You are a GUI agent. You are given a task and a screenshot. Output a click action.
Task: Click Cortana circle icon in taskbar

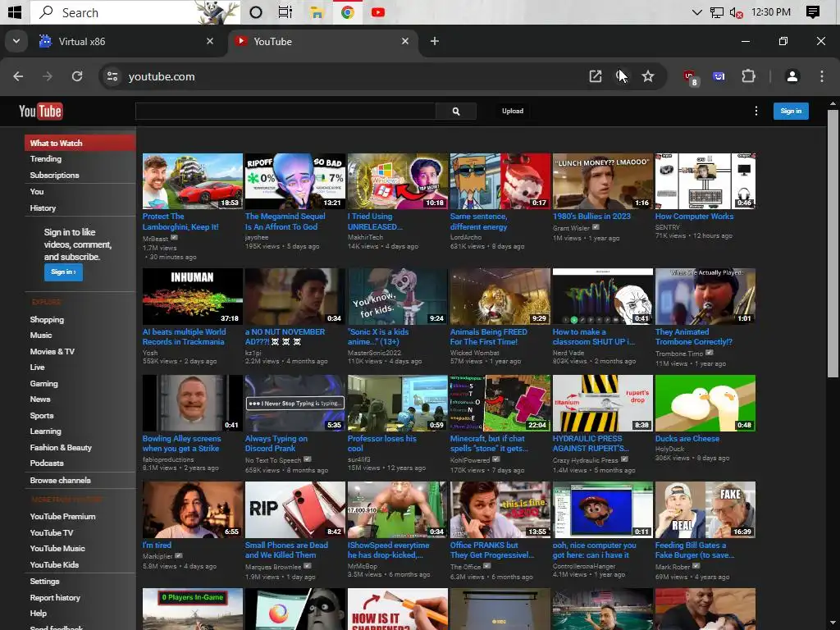pos(256,11)
